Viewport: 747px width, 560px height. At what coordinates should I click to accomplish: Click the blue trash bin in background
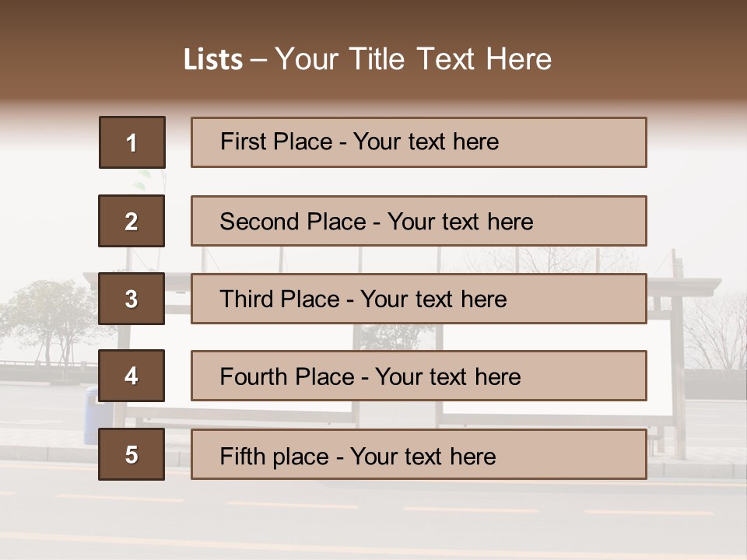91,415
